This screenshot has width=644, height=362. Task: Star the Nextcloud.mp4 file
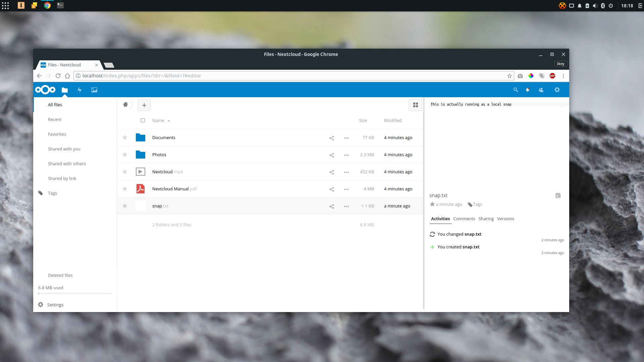[x=125, y=172]
